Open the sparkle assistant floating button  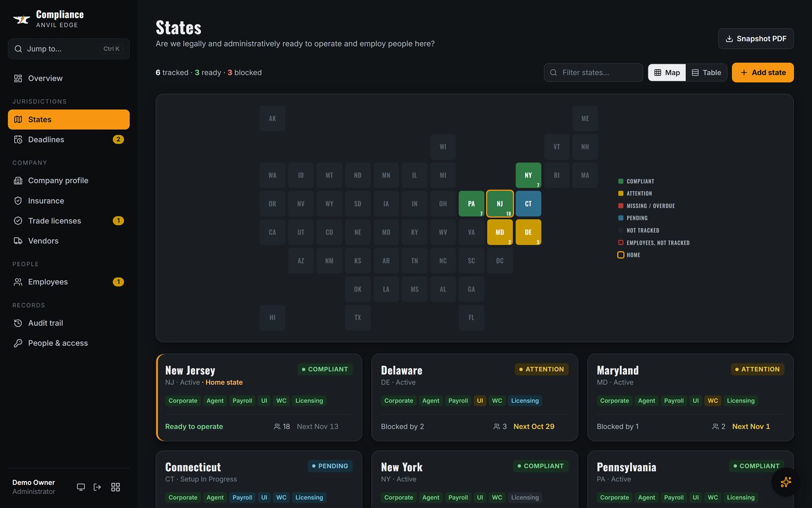(786, 482)
